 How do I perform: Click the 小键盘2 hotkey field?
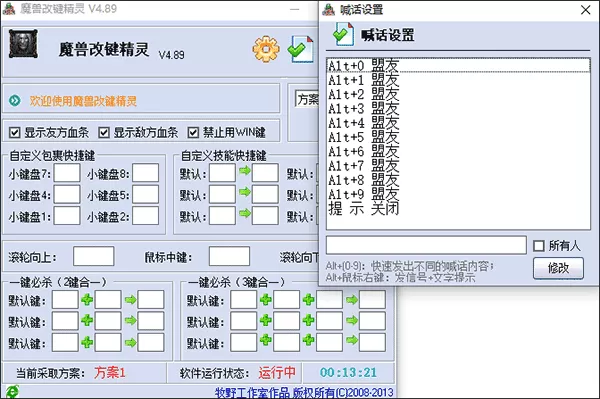pos(145,216)
